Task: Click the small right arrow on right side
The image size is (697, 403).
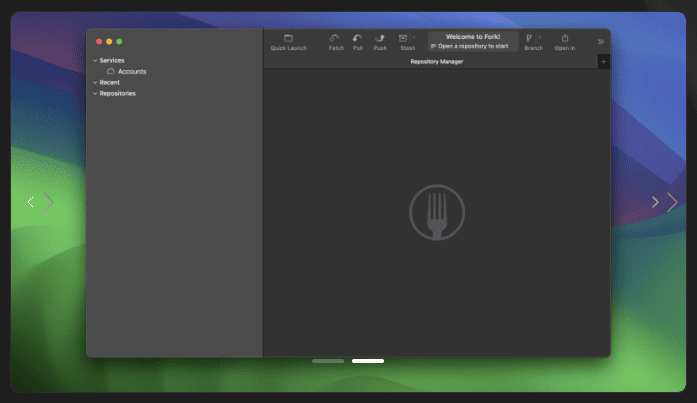Action: tap(655, 202)
